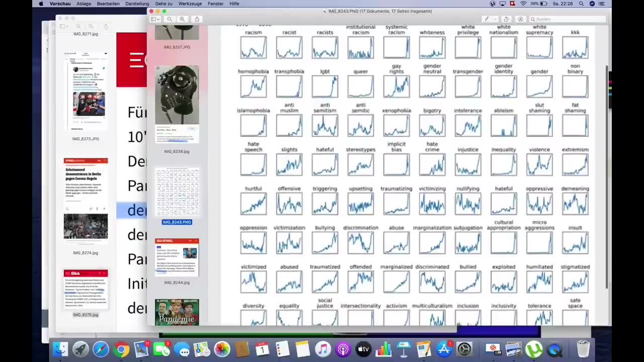
Task: Open Numbers from the Dock
Action: coord(383,349)
